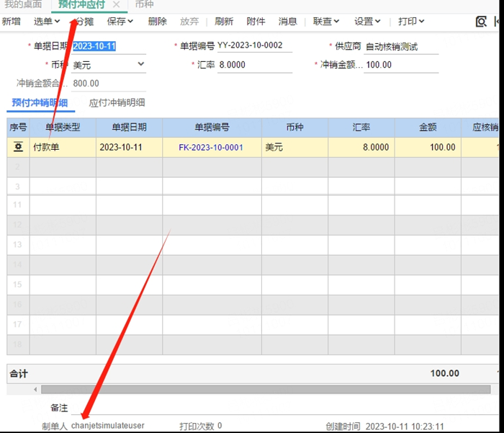504x433 pixels.
Task: Click the 汇率 table column header
Action: 361,128
